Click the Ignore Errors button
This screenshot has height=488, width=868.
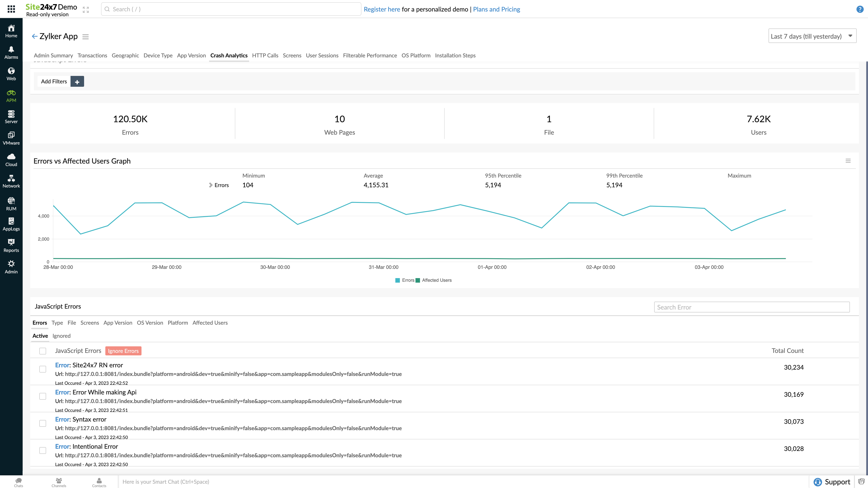coord(123,351)
